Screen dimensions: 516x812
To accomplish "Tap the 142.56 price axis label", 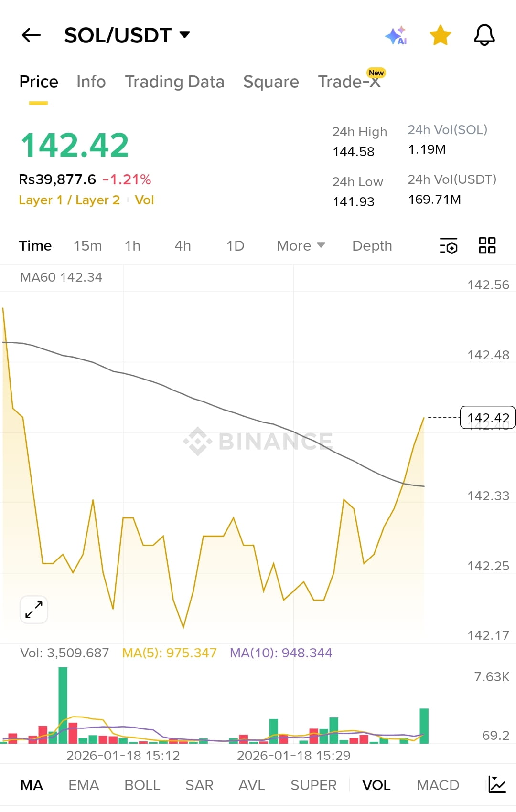I will tap(488, 285).
